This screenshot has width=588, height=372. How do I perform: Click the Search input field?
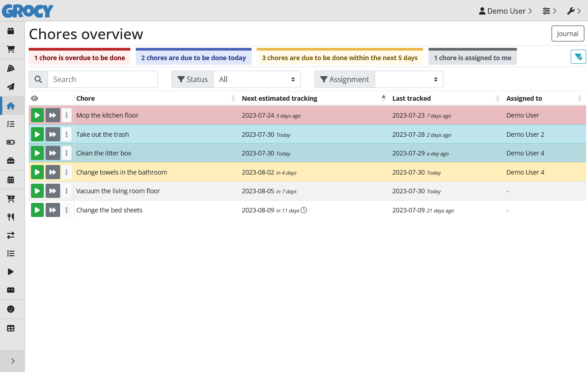point(102,79)
